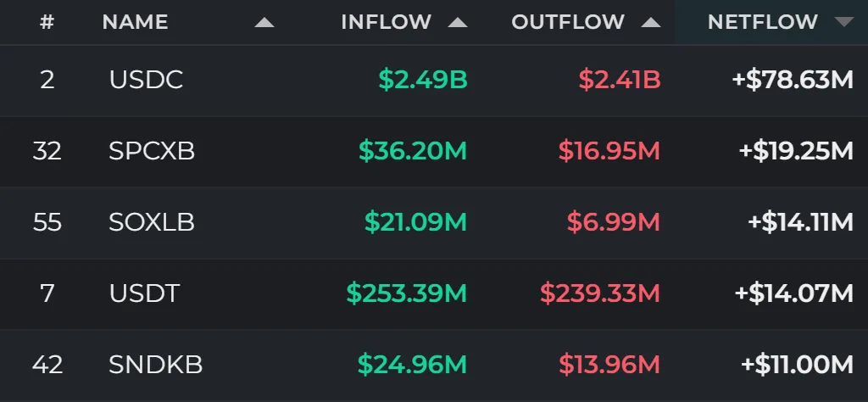Select SOXLB inflow $21.09M
Screen dimensions: 868x402
click(415, 222)
